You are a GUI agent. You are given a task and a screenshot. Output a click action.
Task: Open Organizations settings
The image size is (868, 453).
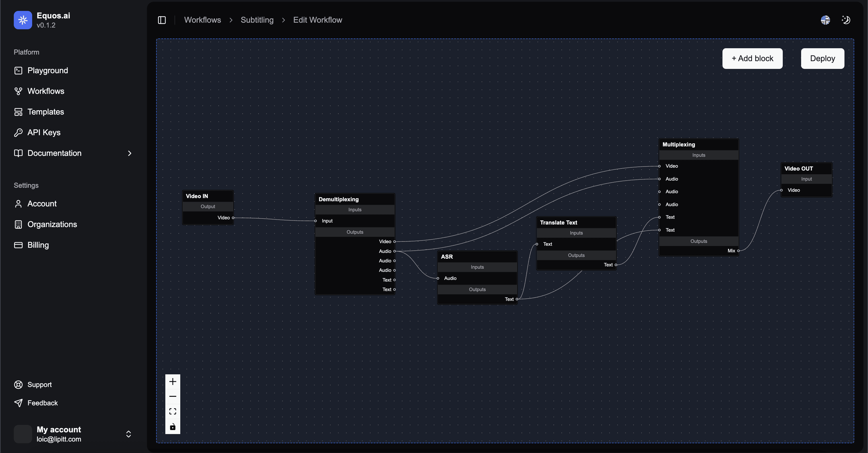pyautogui.click(x=52, y=224)
